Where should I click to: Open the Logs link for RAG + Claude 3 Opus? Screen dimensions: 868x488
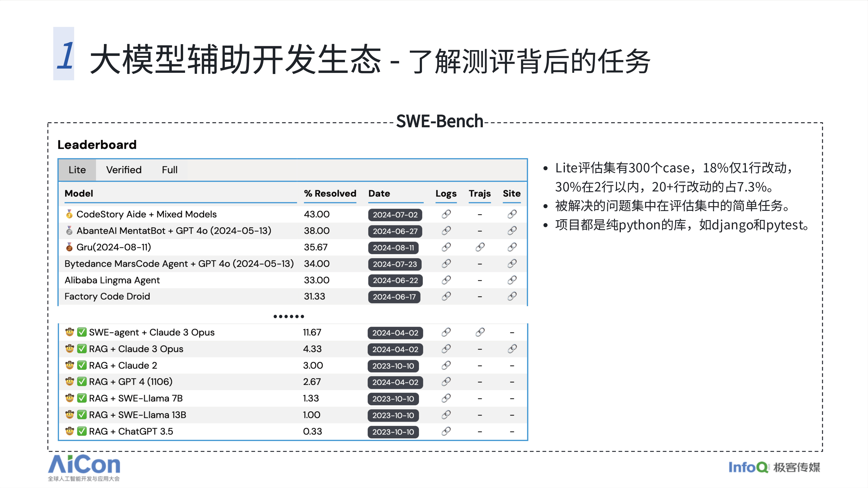tap(446, 349)
